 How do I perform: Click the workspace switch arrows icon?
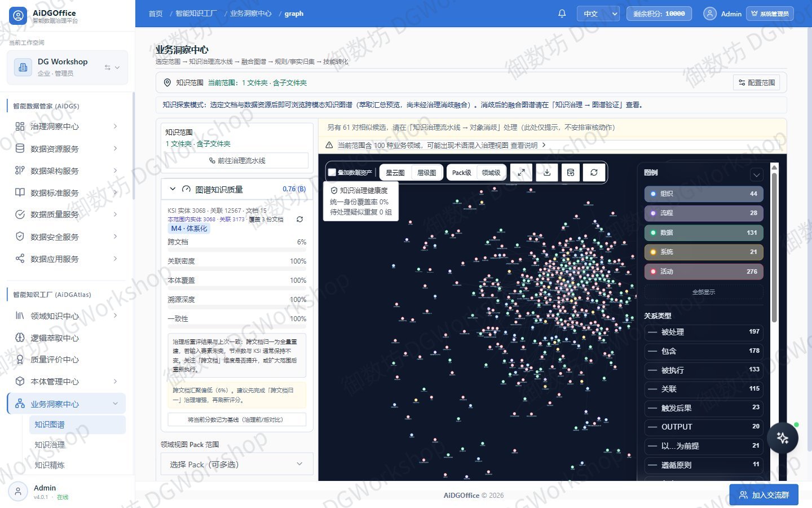107,67
